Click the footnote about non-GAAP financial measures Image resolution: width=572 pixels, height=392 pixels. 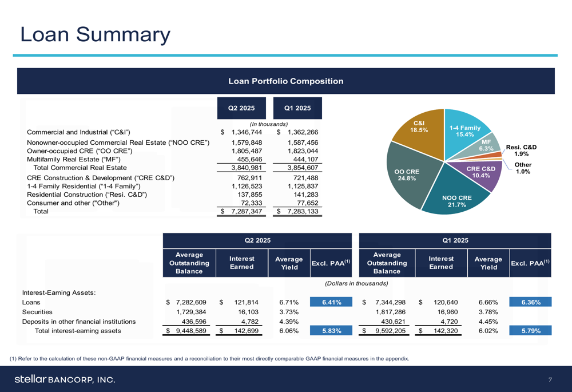click(209, 358)
